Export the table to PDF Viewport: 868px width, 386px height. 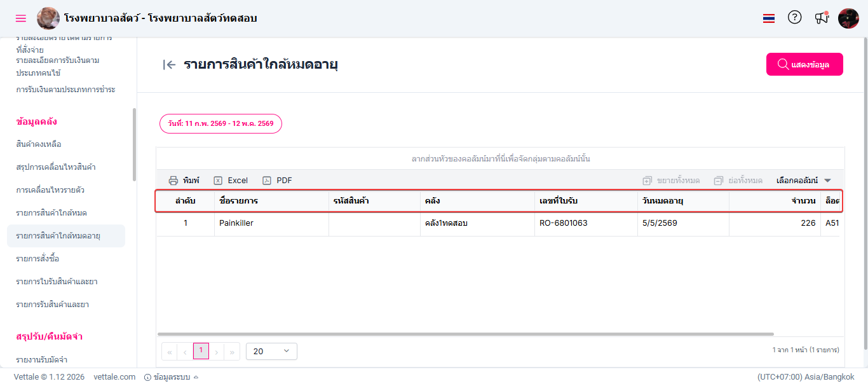278,181
